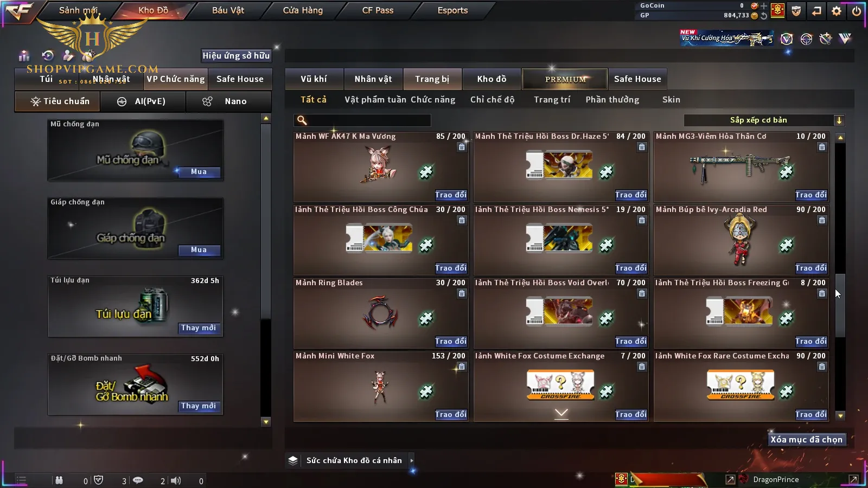Click refresh icon next to GP balance
The image size is (868, 488).
(x=764, y=16)
